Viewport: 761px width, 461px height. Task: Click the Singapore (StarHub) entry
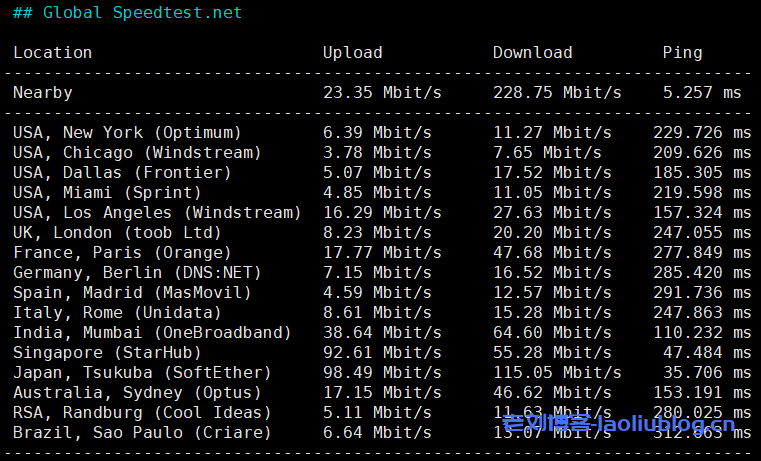pyautogui.click(x=107, y=353)
